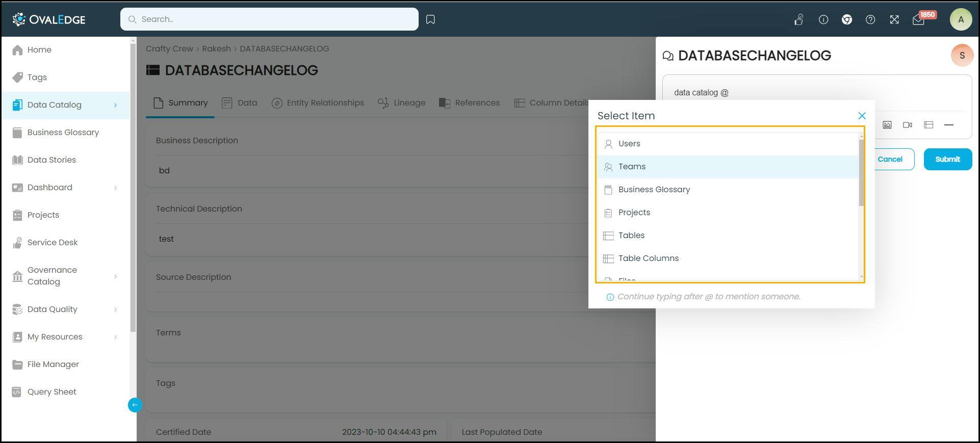Click into the 'data catalog @' comment box
Image resolution: width=980 pixels, height=443 pixels.
[x=817, y=93]
